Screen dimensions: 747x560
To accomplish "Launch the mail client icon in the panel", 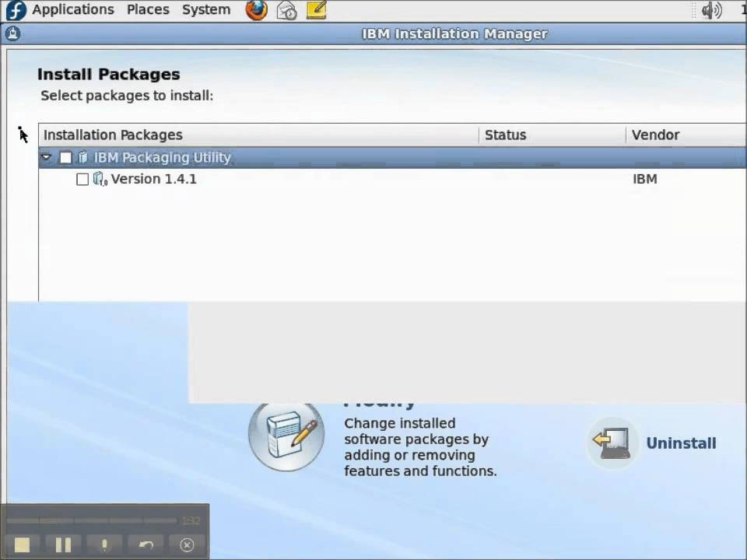I will [287, 10].
